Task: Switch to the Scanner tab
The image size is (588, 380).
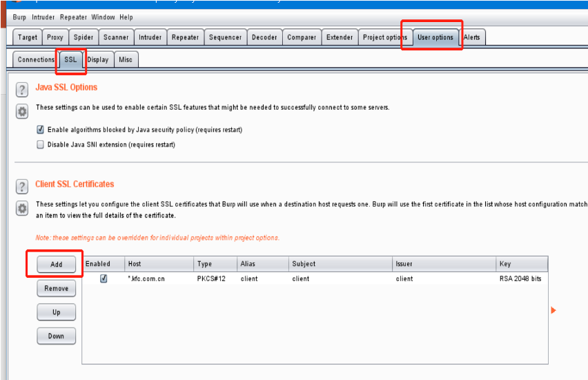Action: tap(116, 37)
